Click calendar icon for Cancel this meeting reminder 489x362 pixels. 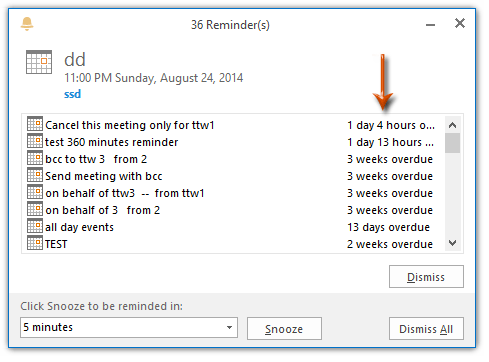point(35,124)
